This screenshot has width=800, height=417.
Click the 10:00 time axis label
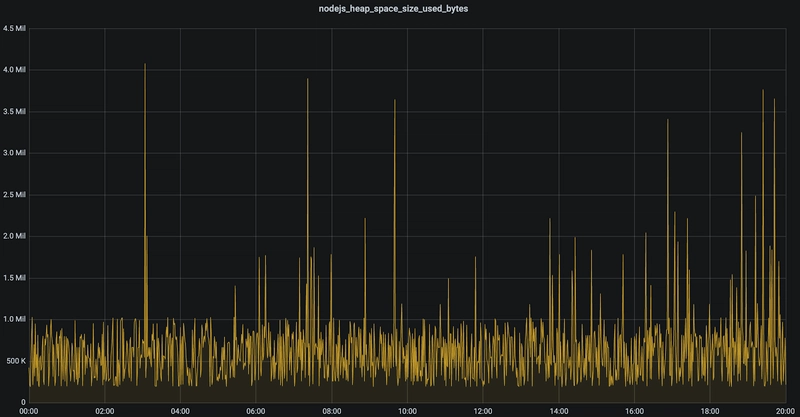[x=407, y=410]
